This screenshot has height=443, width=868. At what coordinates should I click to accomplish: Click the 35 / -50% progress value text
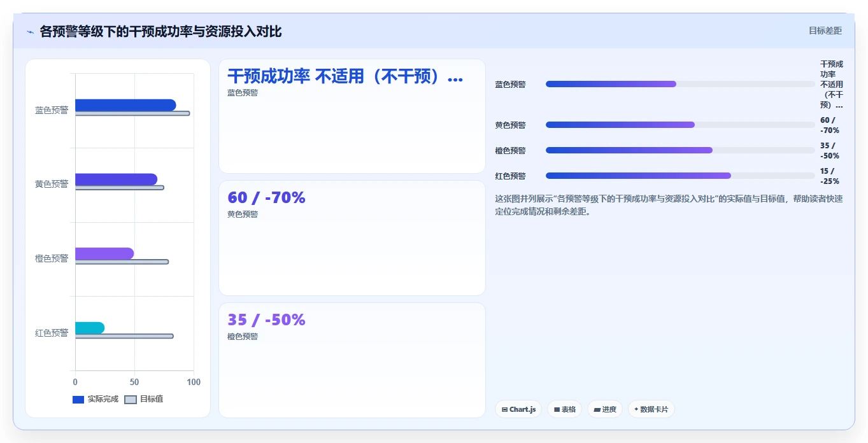pos(830,150)
